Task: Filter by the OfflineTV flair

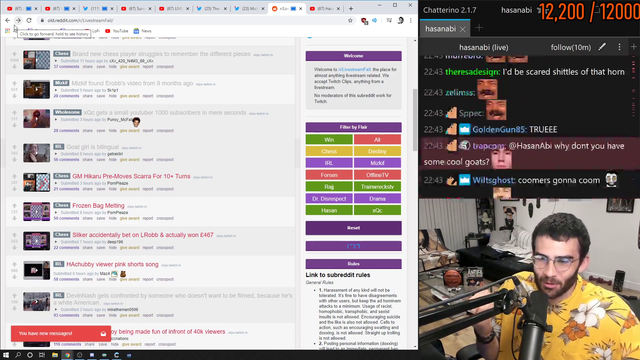Action: 377,175
